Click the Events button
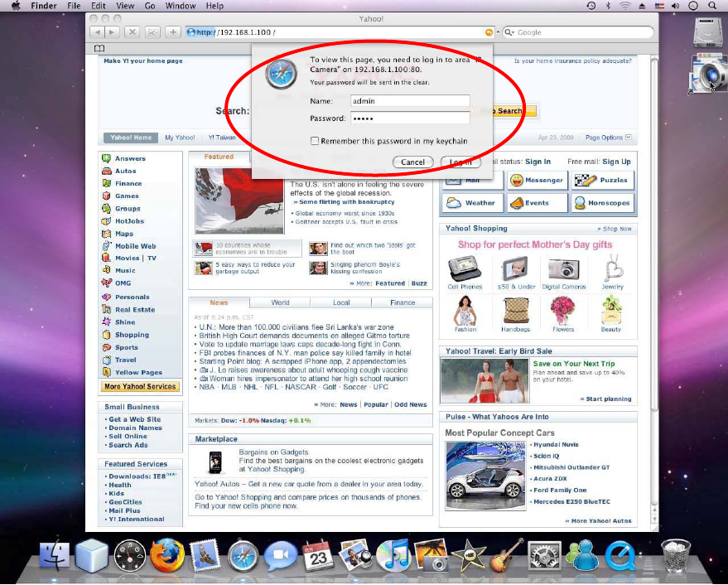Screen dimensions: 728x585 [538, 203]
